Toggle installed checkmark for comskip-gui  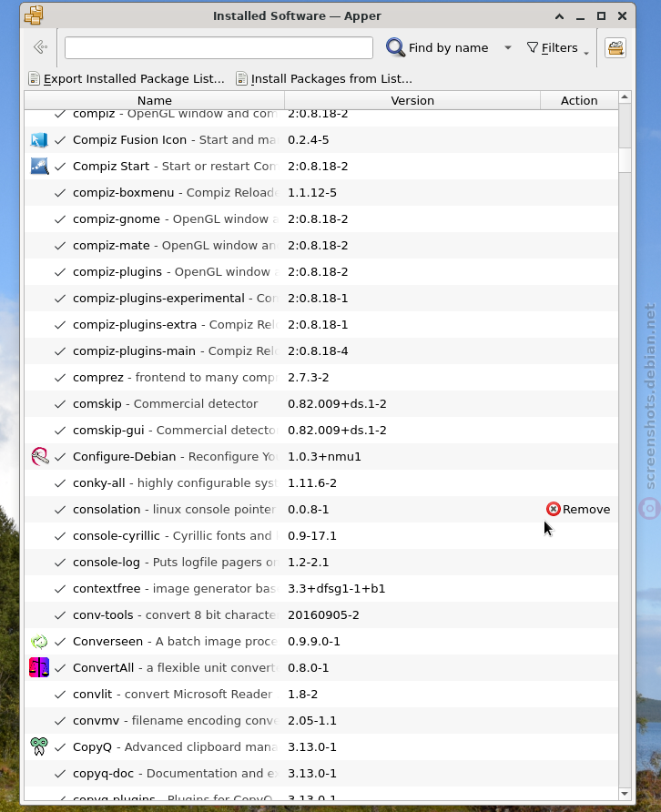coord(60,431)
